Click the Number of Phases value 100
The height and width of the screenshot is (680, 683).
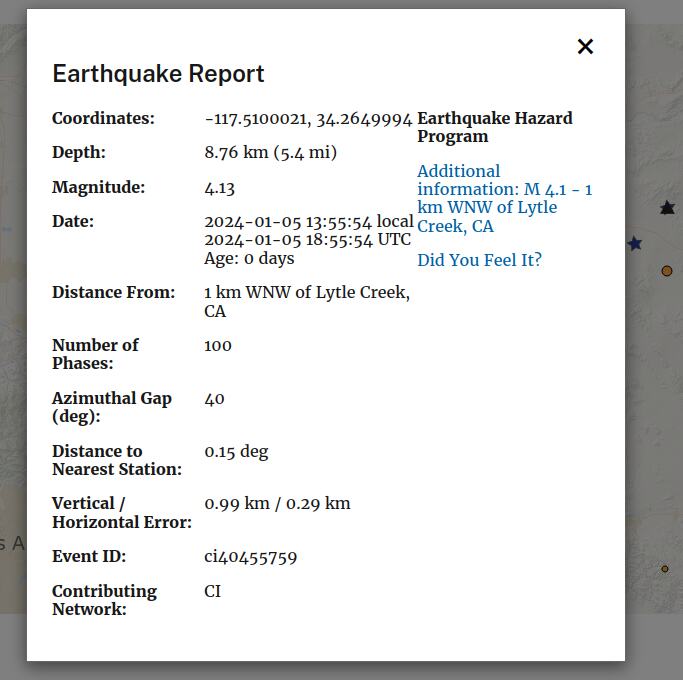tap(218, 346)
